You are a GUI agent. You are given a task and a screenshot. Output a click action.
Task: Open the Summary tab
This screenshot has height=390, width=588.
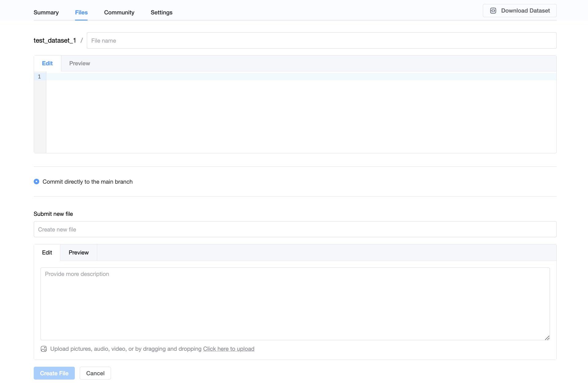click(46, 13)
